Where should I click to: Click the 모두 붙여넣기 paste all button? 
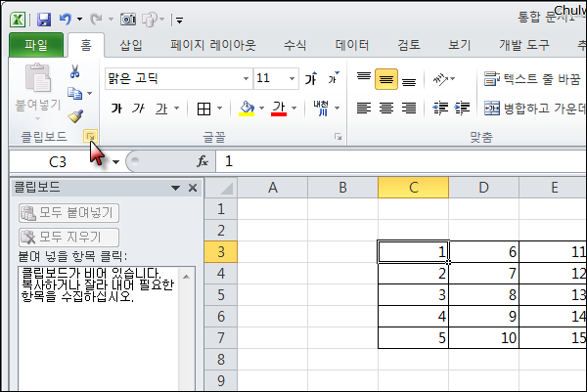coord(68,213)
